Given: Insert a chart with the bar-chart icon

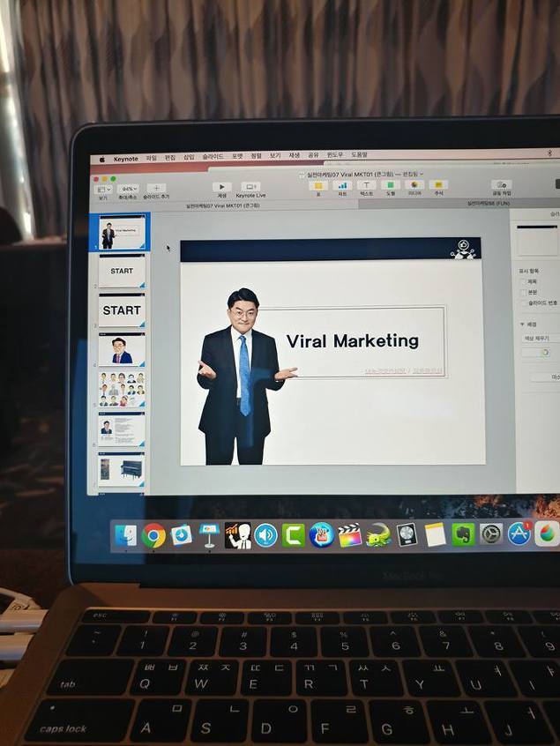Looking at the screenshot, I should (x=342, y=185).
